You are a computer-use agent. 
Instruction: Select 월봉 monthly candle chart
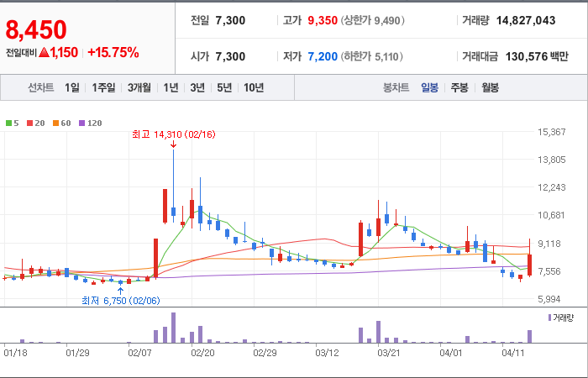[490, 87]
